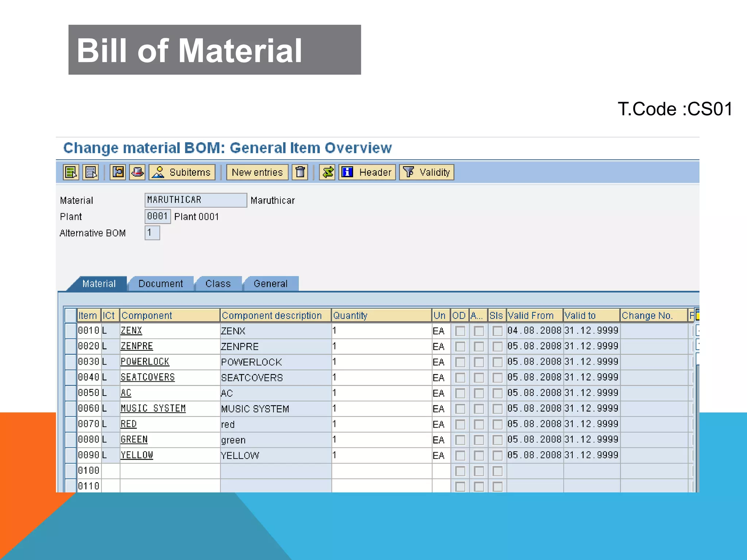Click the Component column header

click(170, 315)
